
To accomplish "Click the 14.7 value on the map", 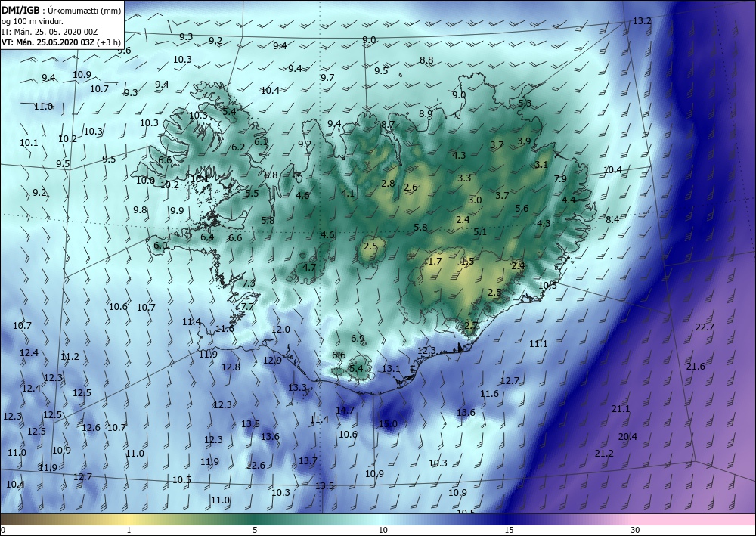I will [x=345, y=411].
